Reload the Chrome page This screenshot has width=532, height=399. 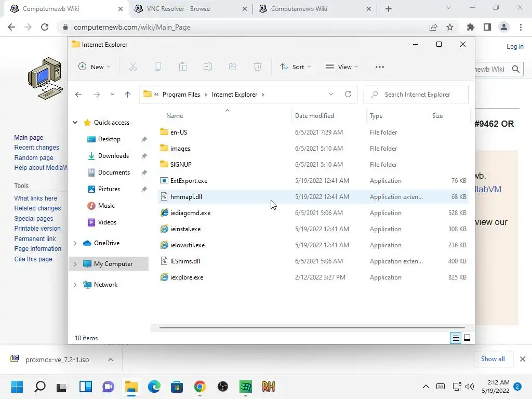click(x=45, y=27)
